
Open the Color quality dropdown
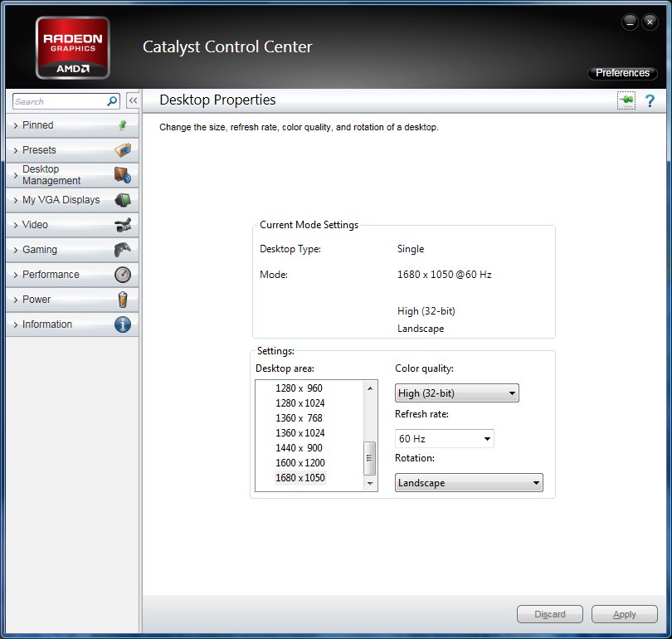pos(457,393)
